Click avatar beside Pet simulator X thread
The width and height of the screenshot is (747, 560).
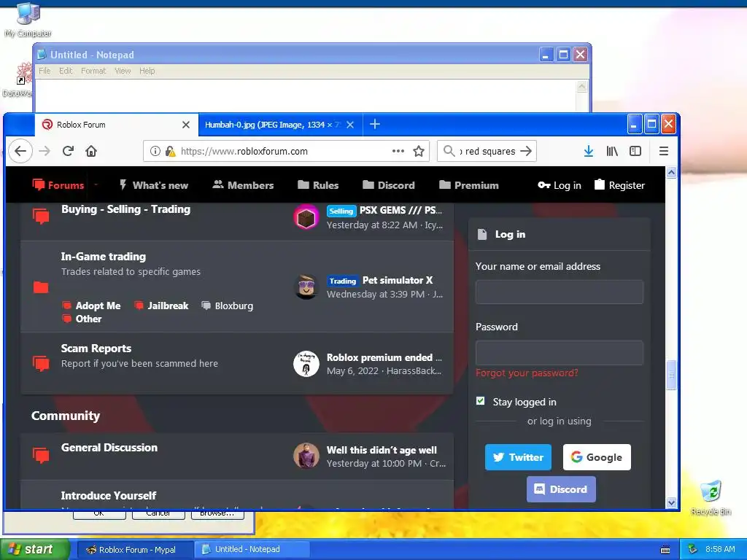[306, 287]
